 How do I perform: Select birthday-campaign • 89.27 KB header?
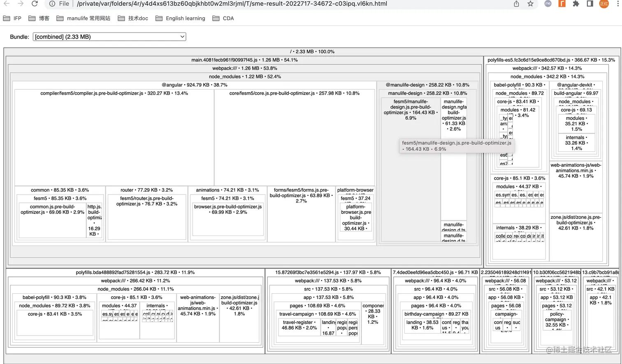(436, 314)
